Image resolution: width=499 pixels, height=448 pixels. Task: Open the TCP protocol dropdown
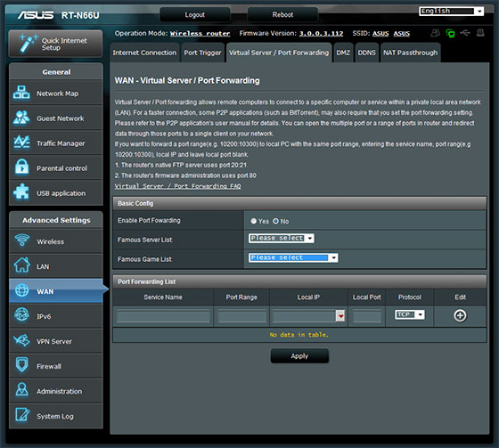[x=410, y=314]
